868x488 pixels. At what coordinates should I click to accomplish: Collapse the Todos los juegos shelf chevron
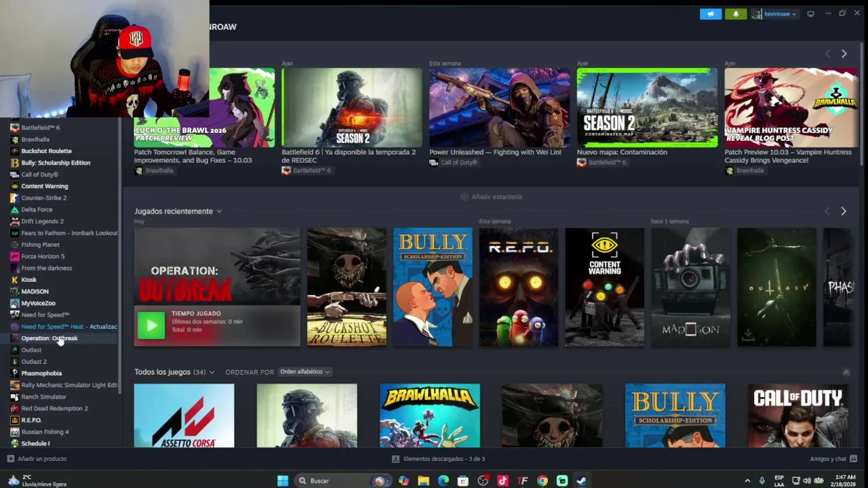[846, 372]
